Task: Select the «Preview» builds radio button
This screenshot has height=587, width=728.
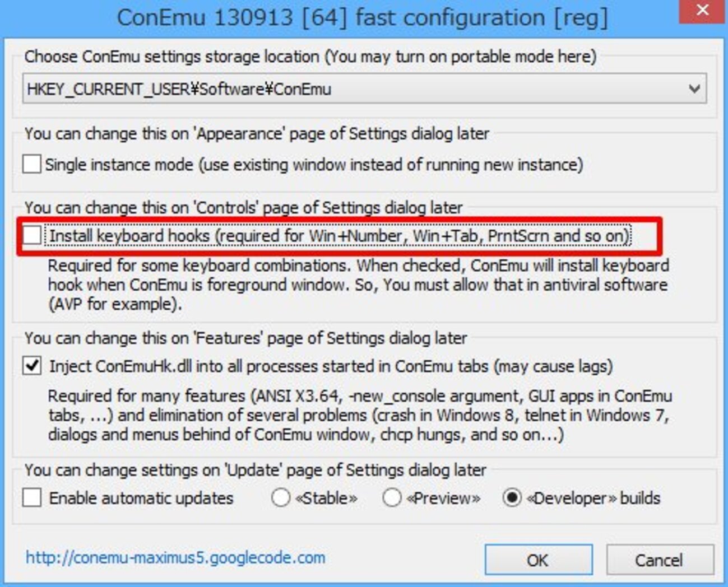Action: click(x=392, y=498)
